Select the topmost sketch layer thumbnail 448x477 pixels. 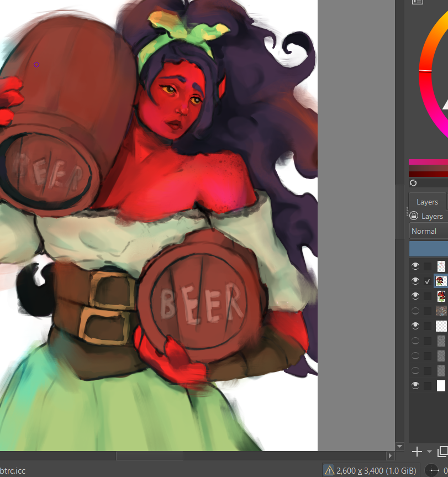tap(441, 266)
